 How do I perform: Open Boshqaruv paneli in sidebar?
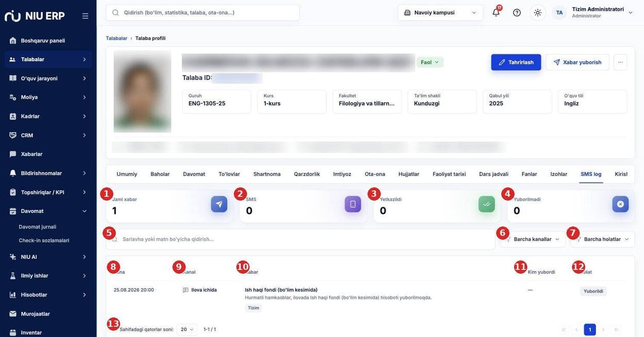coord(48,40)
